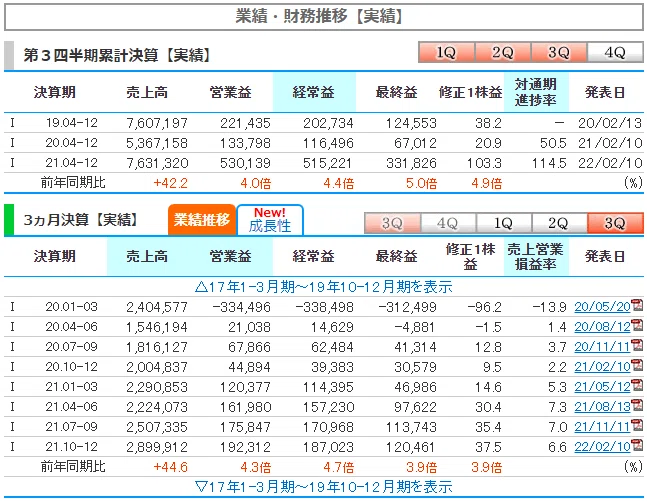Open 21/11/11 announcement link
The image size is (647, 501).
[x=602, y=427]
